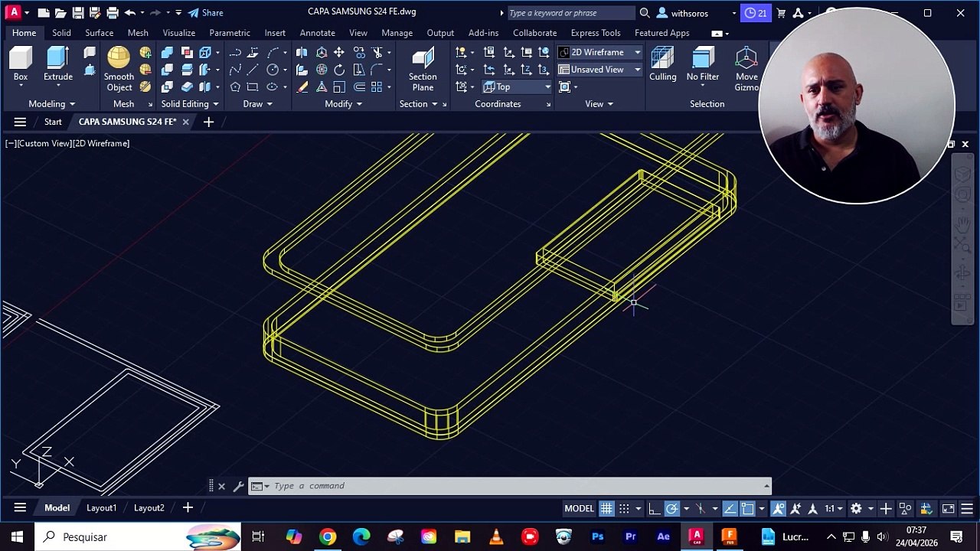The width and height of the screenshot is (980, 551).
Task: Toggle polar tracking in status bar
Action: (671, 508)
